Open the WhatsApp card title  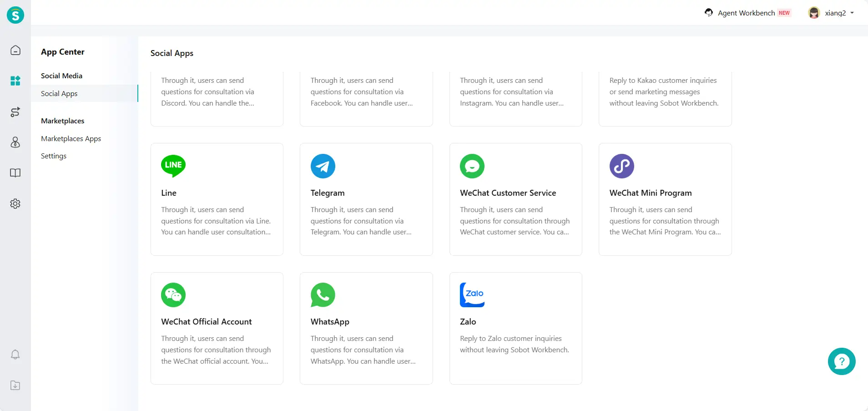(330, 322)
